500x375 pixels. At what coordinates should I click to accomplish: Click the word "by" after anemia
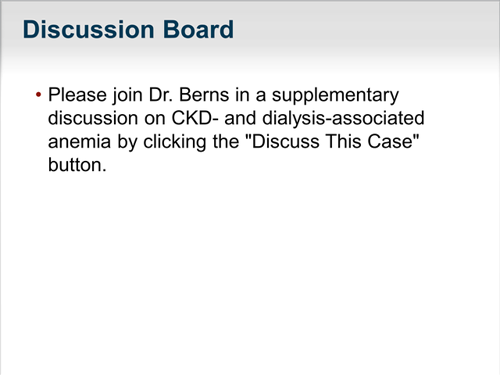(x=127, y=142)
